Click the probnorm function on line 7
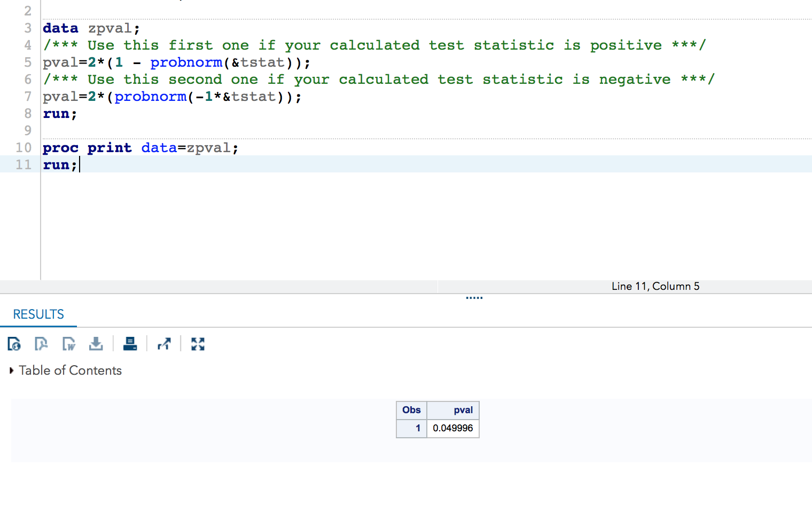The height and width of the screenshot is (505, 812). point(151,97)
